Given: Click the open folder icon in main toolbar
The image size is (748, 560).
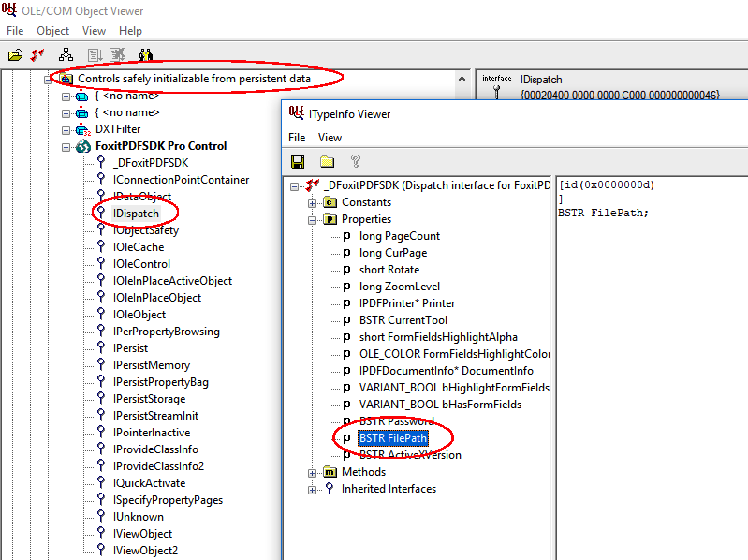Looking at the screenshot, I should click(x=15, y=55).
